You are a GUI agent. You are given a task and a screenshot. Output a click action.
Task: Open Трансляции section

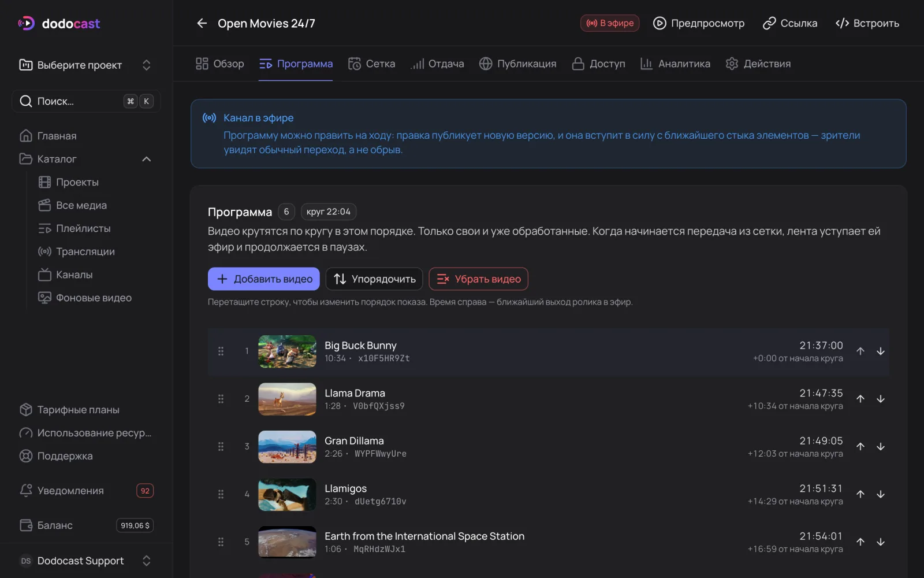95,251
